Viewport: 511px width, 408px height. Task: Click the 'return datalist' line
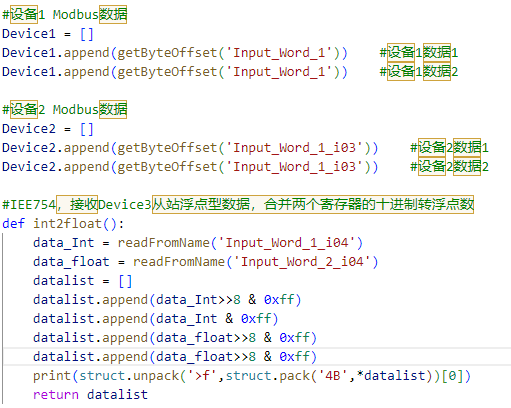click(90, 395)
